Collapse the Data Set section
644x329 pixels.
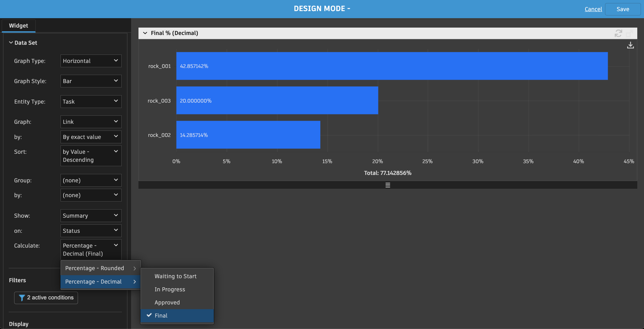point(10,43)
